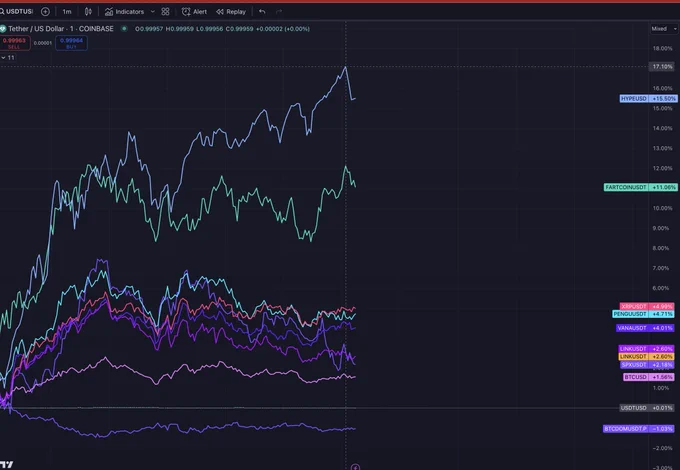Click the 18.00% price axis tick

coord(663,49)
